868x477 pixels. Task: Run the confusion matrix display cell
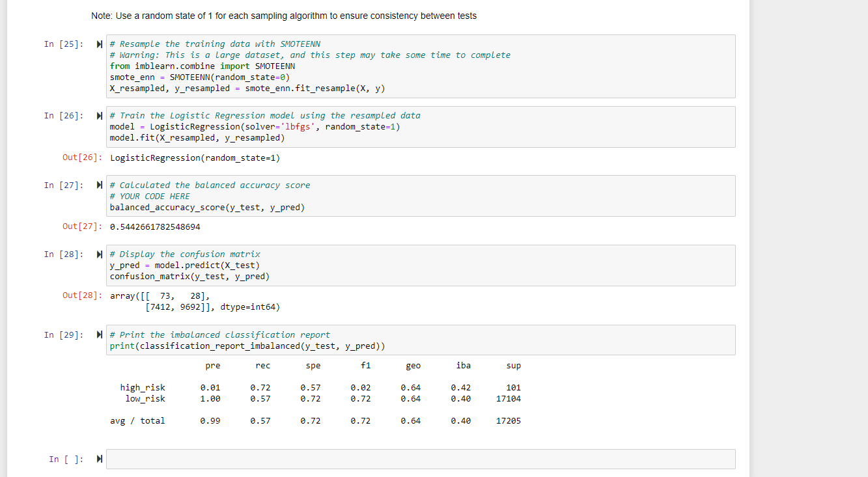[99, 254]
